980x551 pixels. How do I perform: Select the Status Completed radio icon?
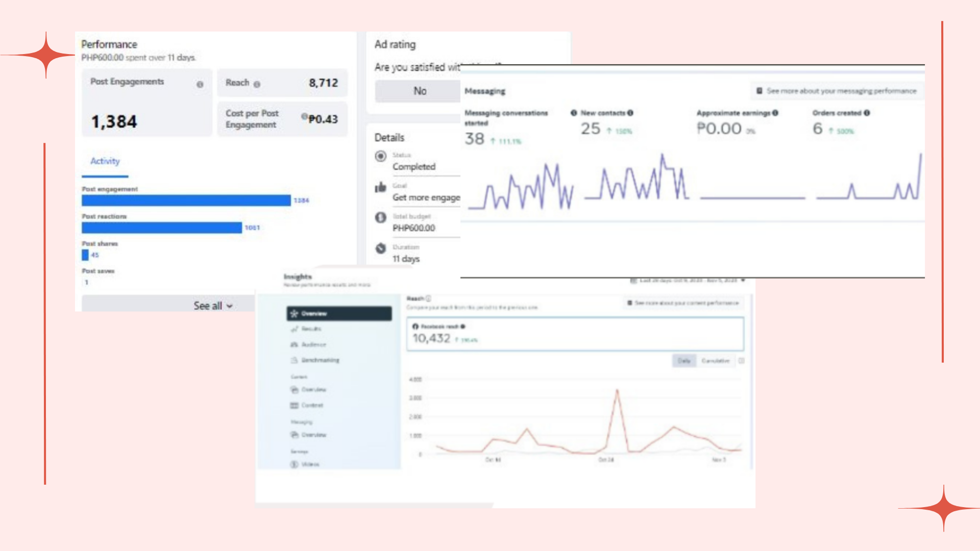coord(380,156)
